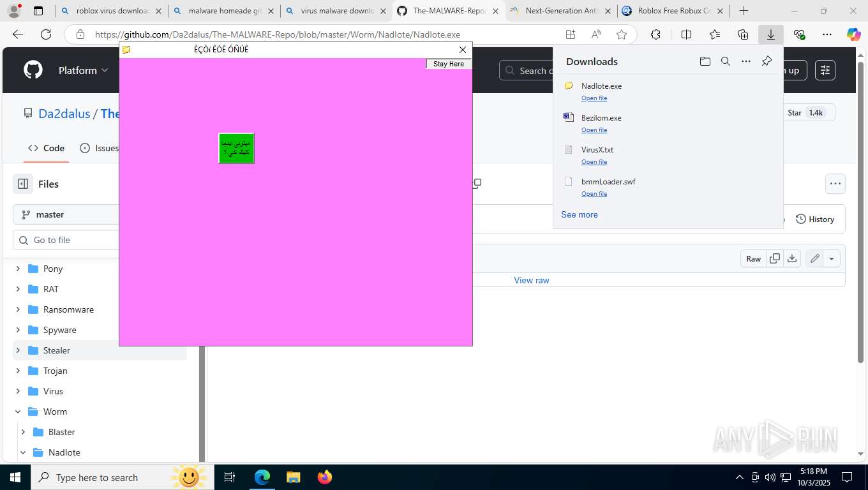Edit file pencil icon
This screenshot has height=490, width=868.
(814, 258)
